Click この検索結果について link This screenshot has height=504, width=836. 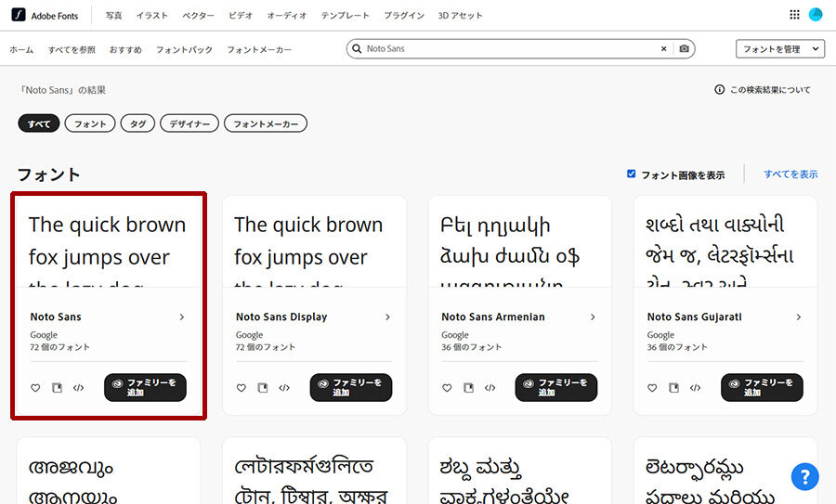coord(770,89)
